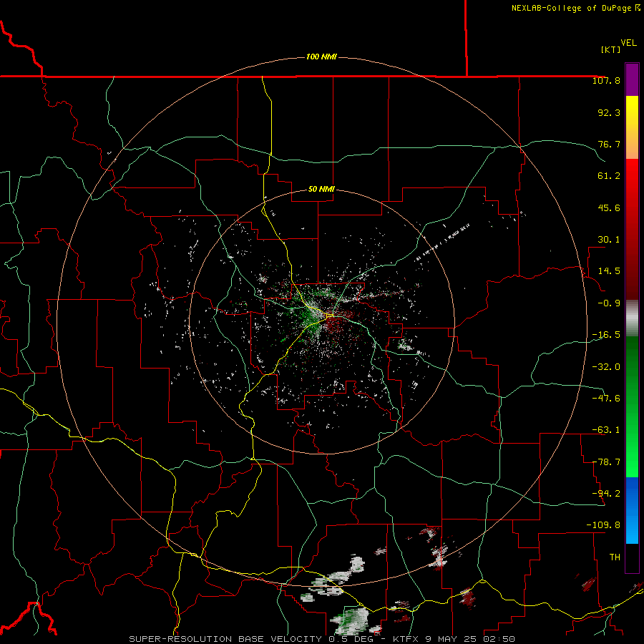This screenshot has width=644, height=644.
Task: Click the TH legend label
Action: point(615,557)
